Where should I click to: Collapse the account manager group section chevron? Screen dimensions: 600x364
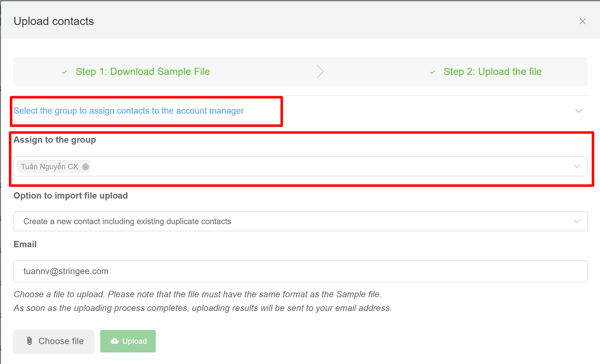tap(578, 111)
